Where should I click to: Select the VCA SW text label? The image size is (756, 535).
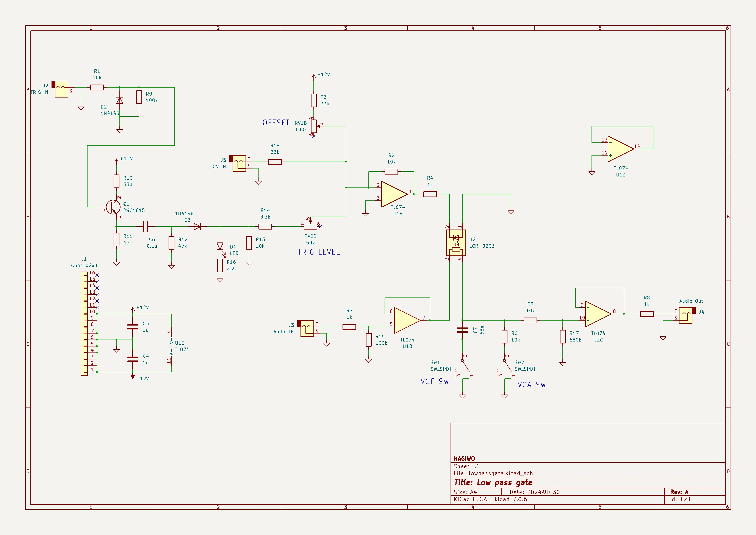[531, 385]
